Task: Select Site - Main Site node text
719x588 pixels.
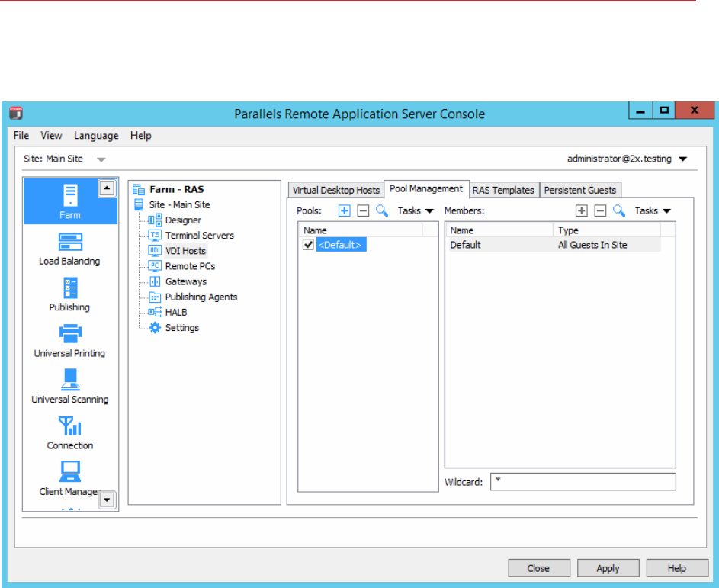Action: click(x=179, y=204)
